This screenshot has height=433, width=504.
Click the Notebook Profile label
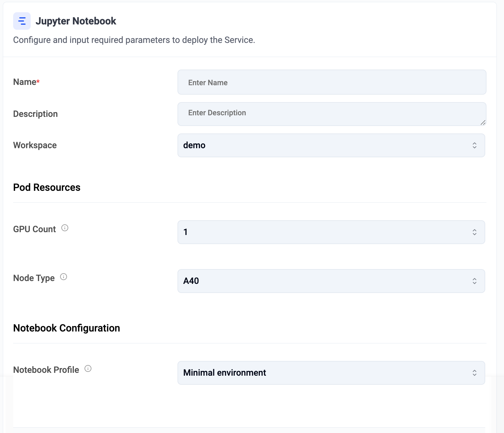pos(46,370)
